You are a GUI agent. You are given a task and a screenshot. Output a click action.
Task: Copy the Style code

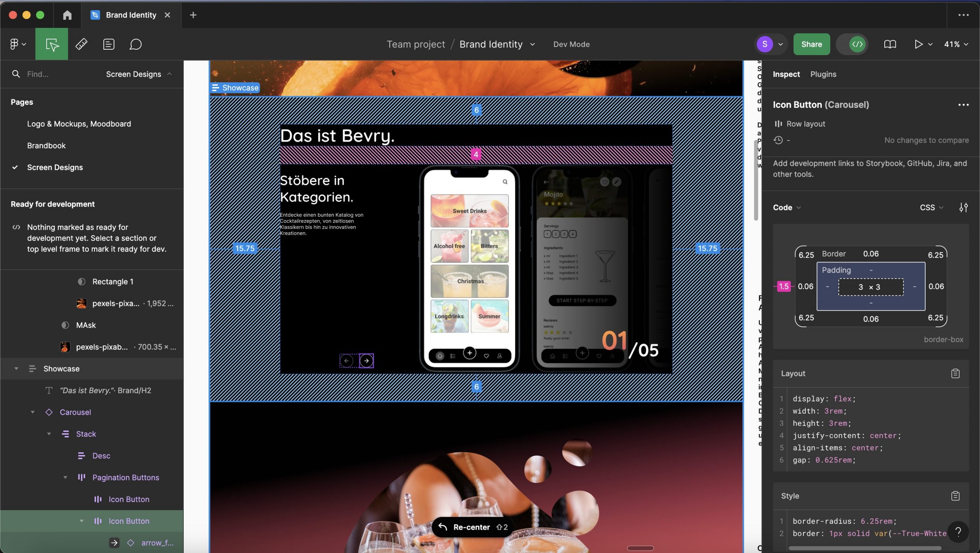tap(955, 496)
